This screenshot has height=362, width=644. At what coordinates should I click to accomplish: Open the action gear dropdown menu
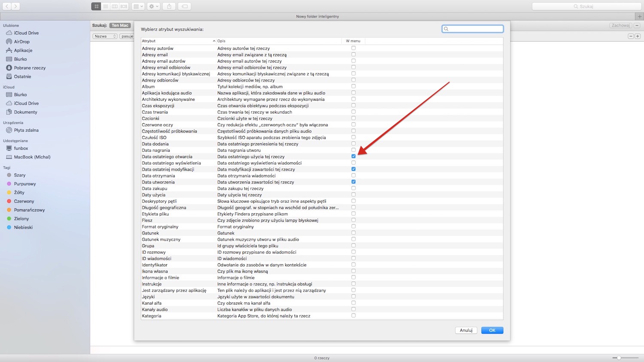pyautogui.click(x=153, y=6)
